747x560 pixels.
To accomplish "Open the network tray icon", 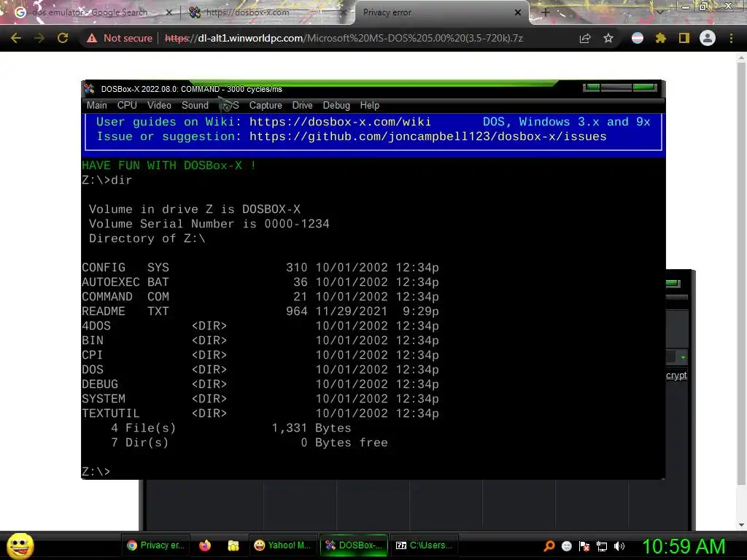I will pyautogui.click(x=602, y=546).
